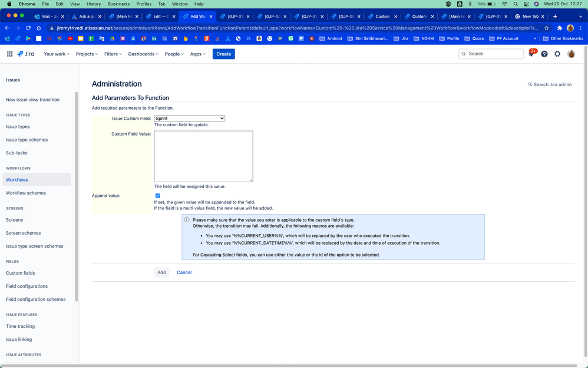The height and width of the screenshot is (368, 588).
Task: Enable the Append value checkbox
Action: pyautogui.click(x=157, y=195)
